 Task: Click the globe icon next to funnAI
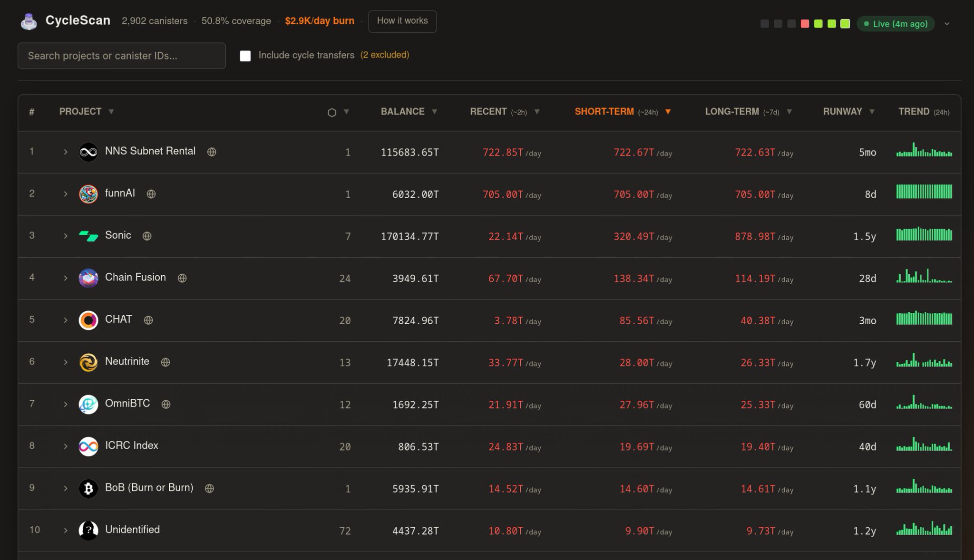coord(151,194)
